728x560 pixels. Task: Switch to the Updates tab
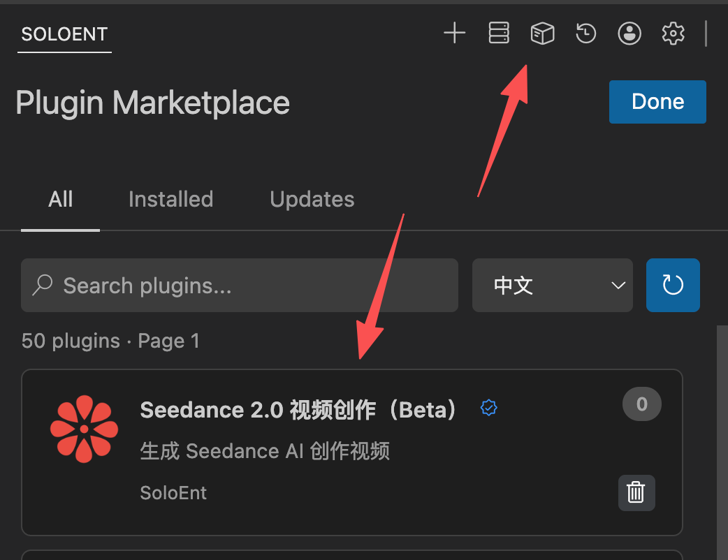tap(312, 200)
